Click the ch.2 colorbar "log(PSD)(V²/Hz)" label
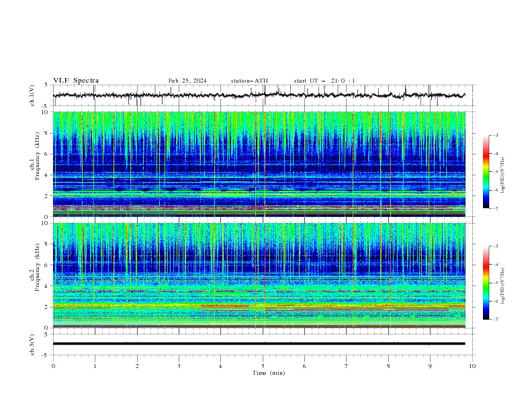This screenshot has height=411, width=532. tap(504, 285)
